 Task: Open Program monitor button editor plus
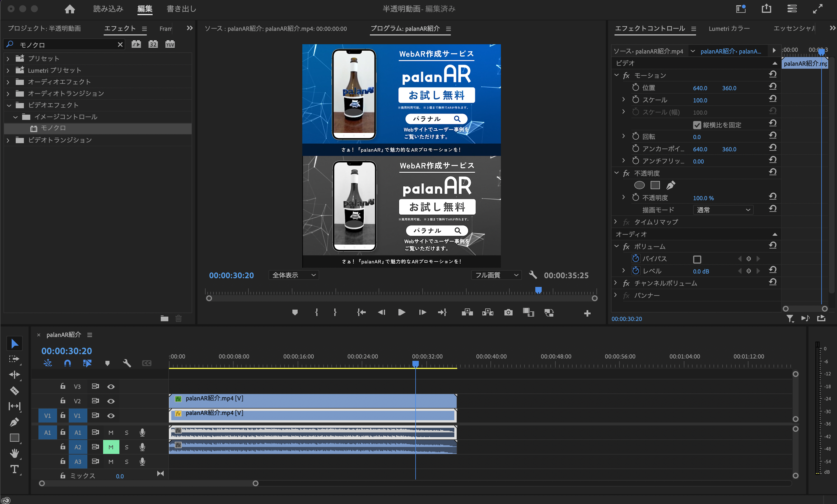[587, 314]
